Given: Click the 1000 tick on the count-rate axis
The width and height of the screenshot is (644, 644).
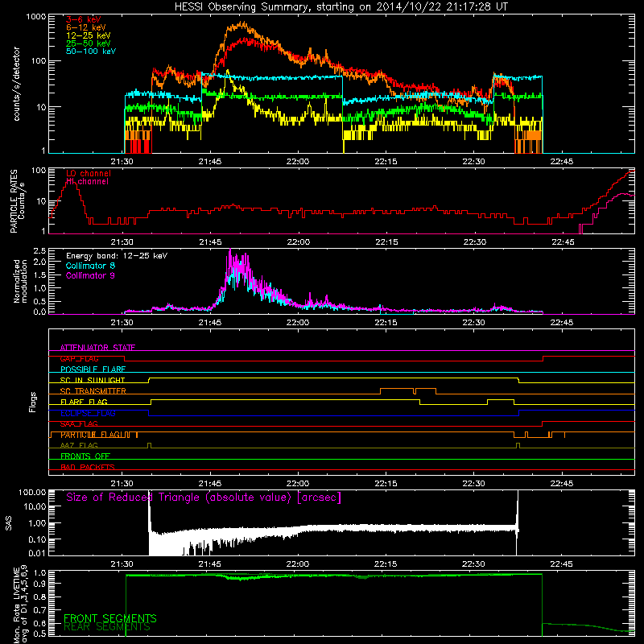Looking at the screenshot, I should [x=35, y=17].
